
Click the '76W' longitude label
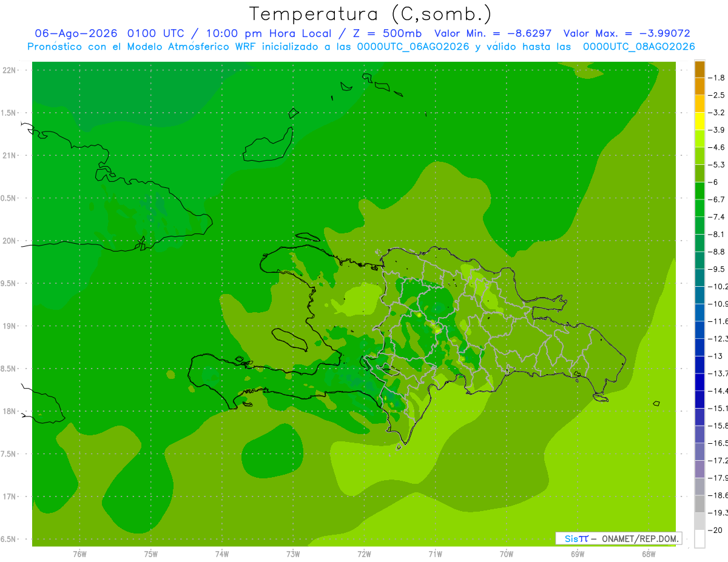point(79,554)
